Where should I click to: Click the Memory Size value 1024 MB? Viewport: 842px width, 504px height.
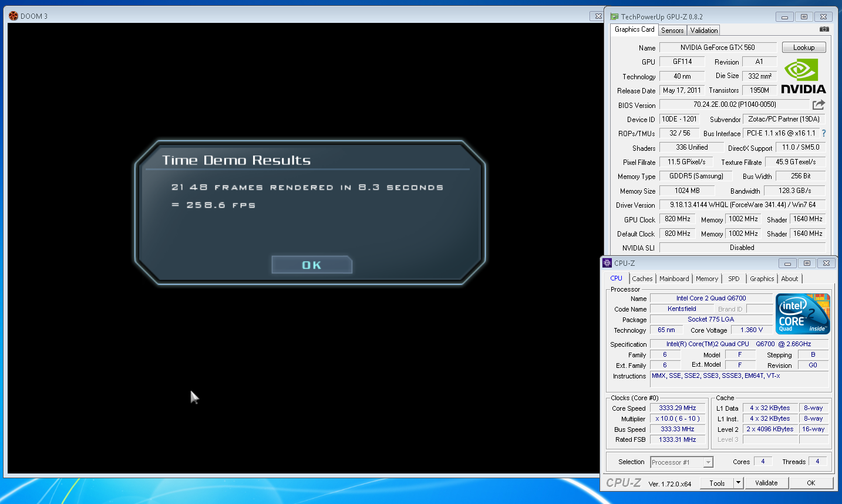(x=686, y=191)
